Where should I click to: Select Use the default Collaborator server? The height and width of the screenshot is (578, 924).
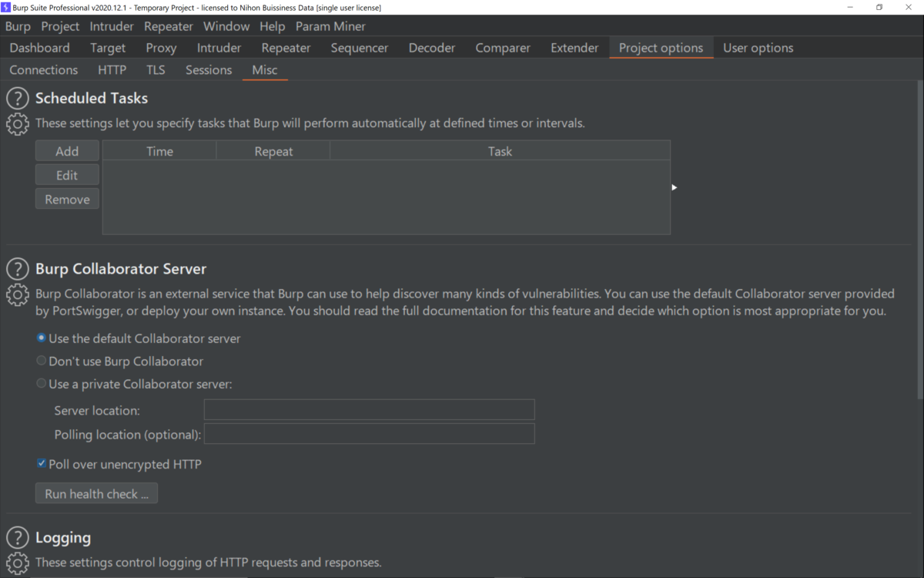point(139,338)
